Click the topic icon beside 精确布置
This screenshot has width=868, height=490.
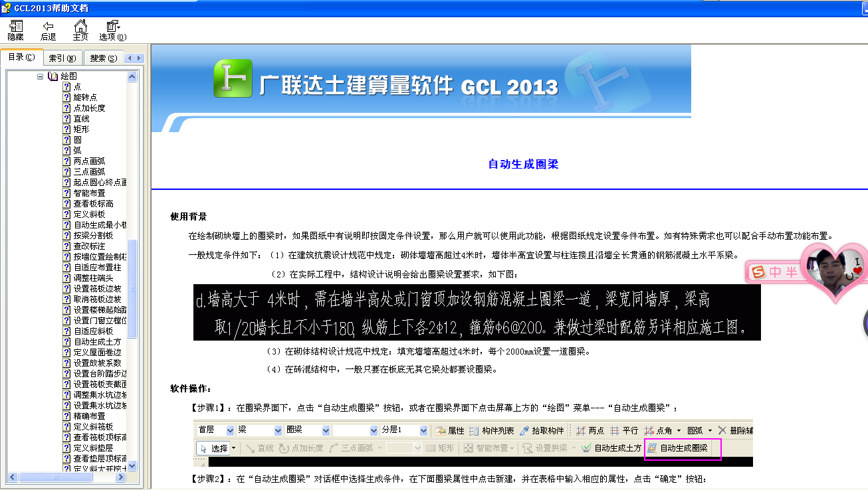pyautogui.click(x=66, y=416)
